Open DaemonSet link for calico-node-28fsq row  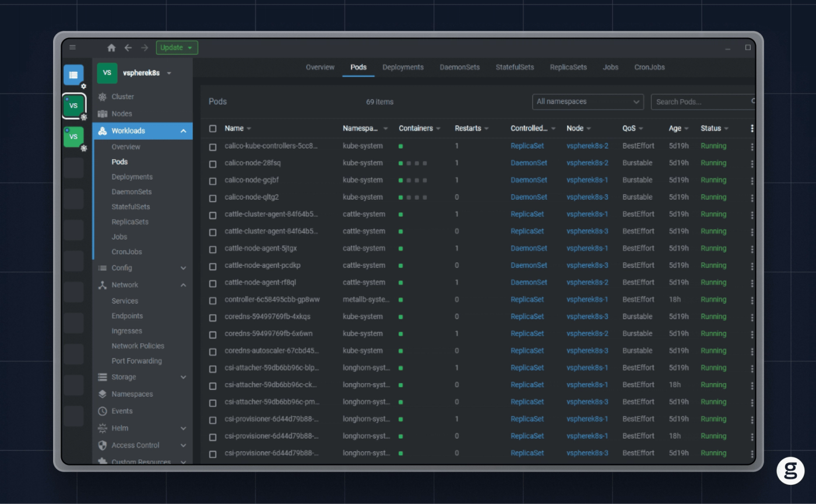coord(529,163)
